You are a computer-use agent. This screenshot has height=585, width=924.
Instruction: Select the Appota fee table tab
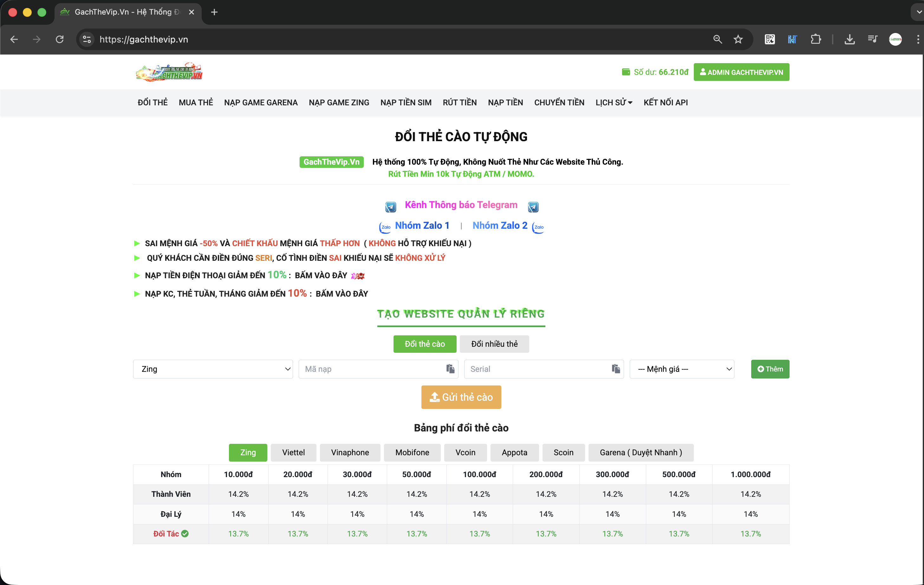click(515, 453)
